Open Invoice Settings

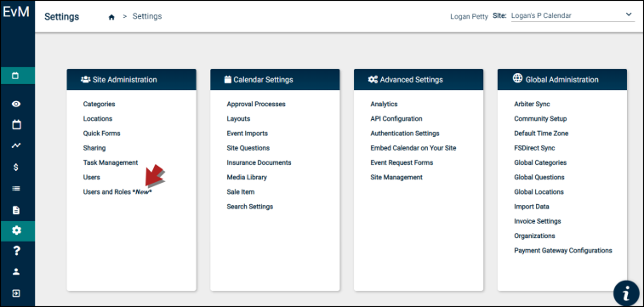(x=538, y=221)
